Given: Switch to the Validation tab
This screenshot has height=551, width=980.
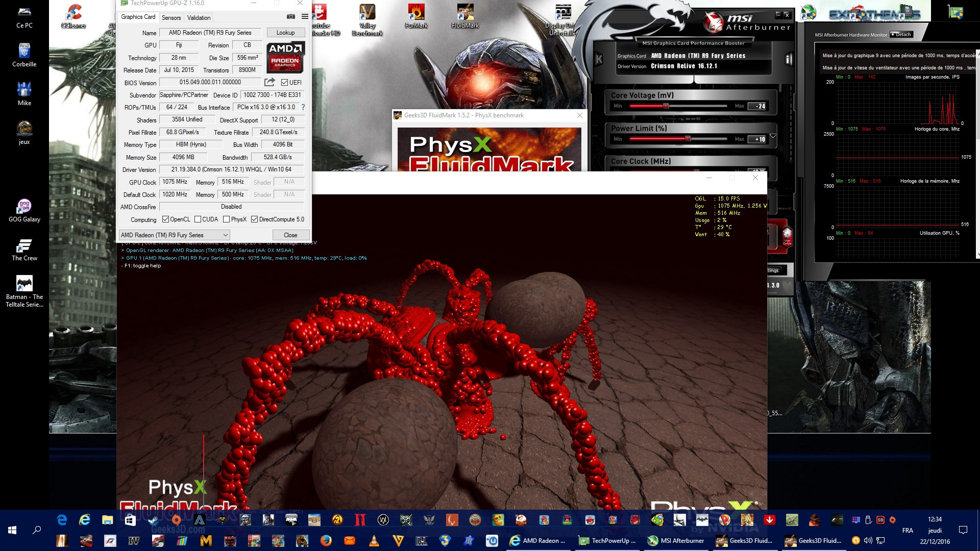Looking at the screenshot, I should (x=199, y=17).
